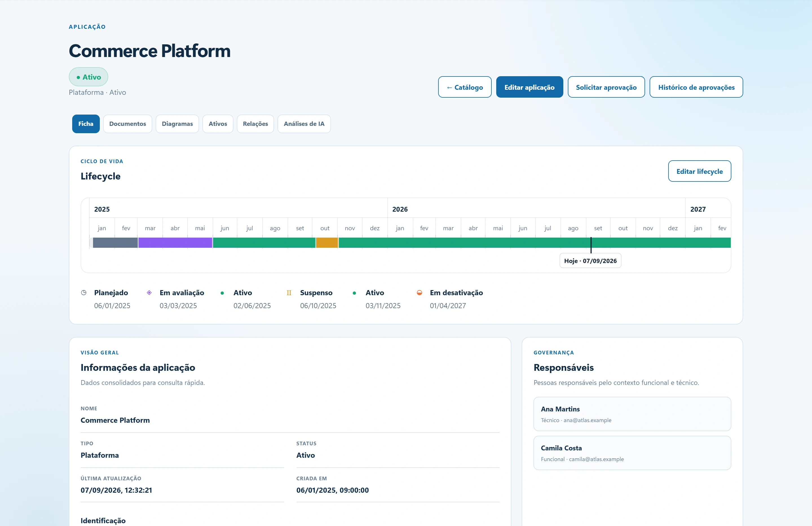Image resolution: width=812 pixels, height=526 pixels.
Task: Click the 2026 year header in timeline
Action: (400, 209)
